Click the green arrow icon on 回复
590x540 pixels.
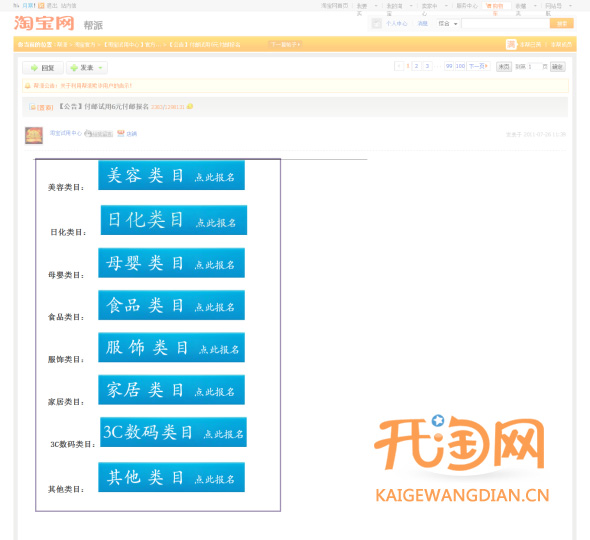pos(34,68)
